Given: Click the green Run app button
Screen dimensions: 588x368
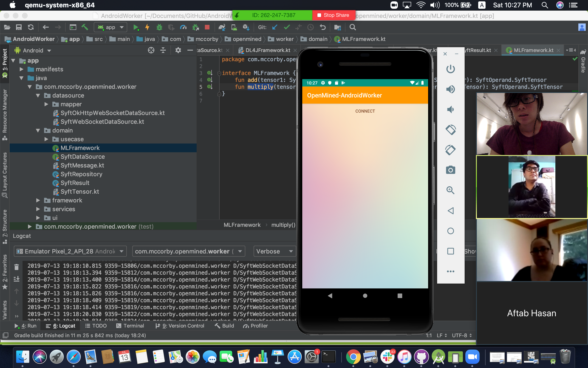Looking at the screenshot, I should (x=136, y=27).
